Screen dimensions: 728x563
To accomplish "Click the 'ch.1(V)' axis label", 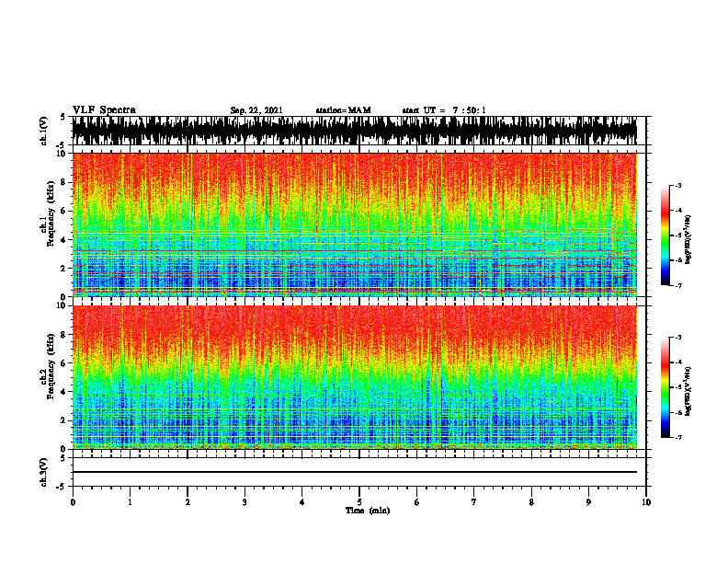I will pyautogui.click(x=44, y=131).
